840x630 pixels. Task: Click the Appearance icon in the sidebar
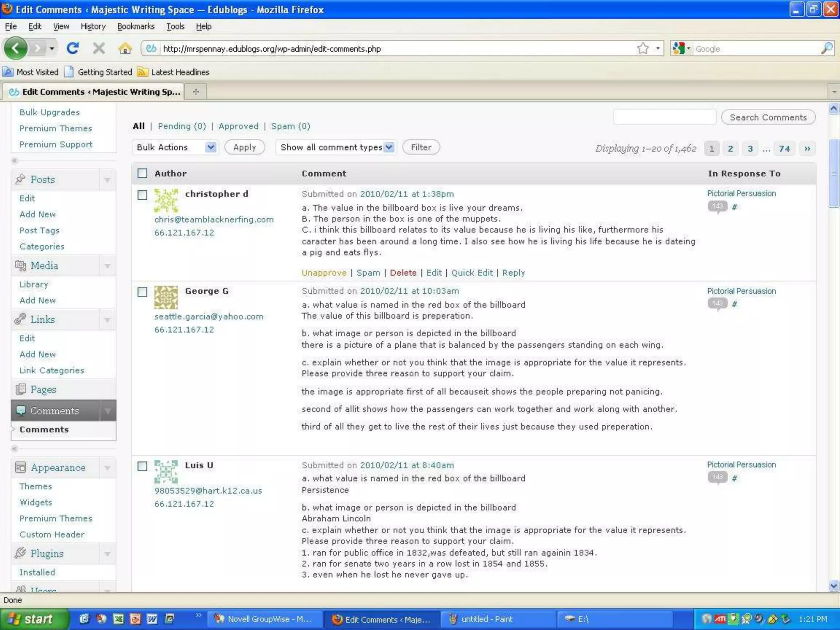pos(20,467)
